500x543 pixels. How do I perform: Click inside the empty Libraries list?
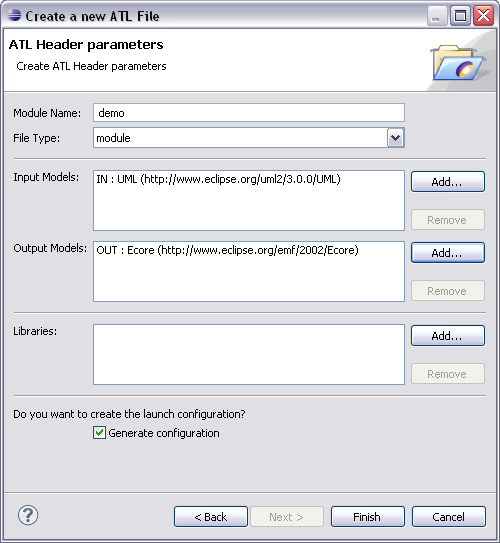coord(249,354)
